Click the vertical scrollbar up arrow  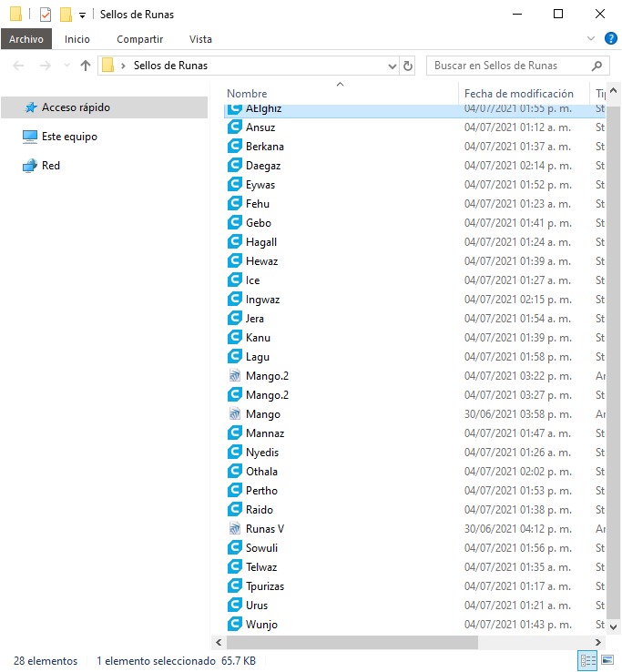click(x=614, y=90)
